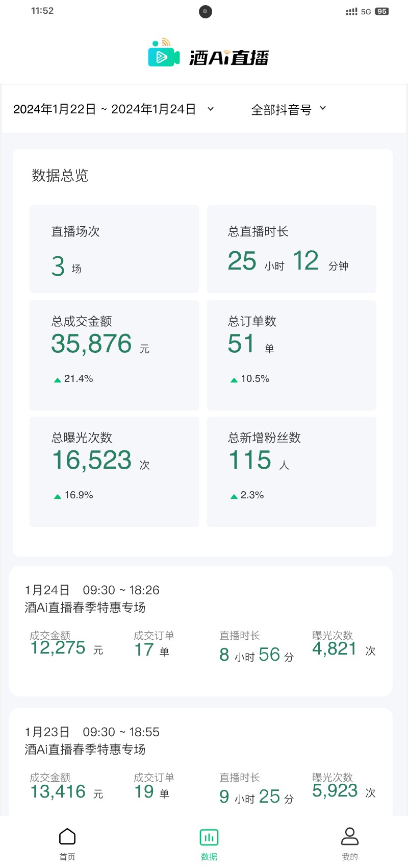Switch to the 首页 tab label
The width and height of the screenshot is (408, 868).
(x=67, y=857)
